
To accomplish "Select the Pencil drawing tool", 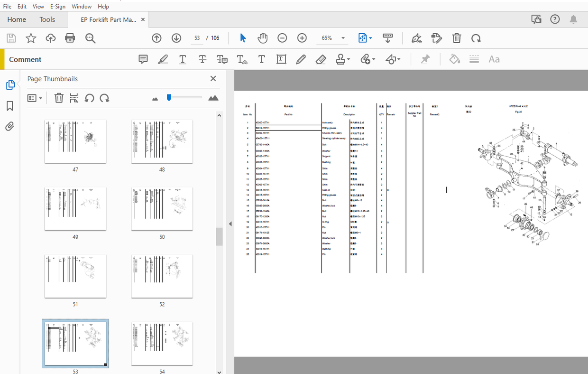I will click(x=301, y=59).
